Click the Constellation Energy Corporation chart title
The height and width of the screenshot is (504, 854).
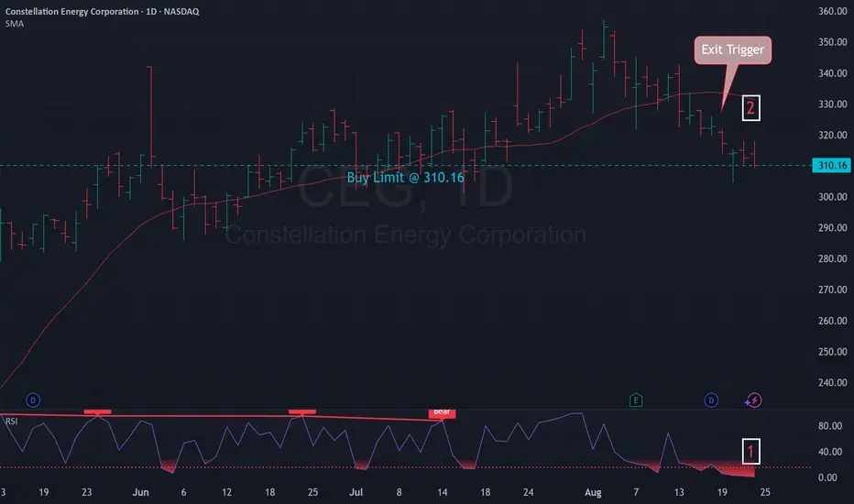tap(102, 11)
